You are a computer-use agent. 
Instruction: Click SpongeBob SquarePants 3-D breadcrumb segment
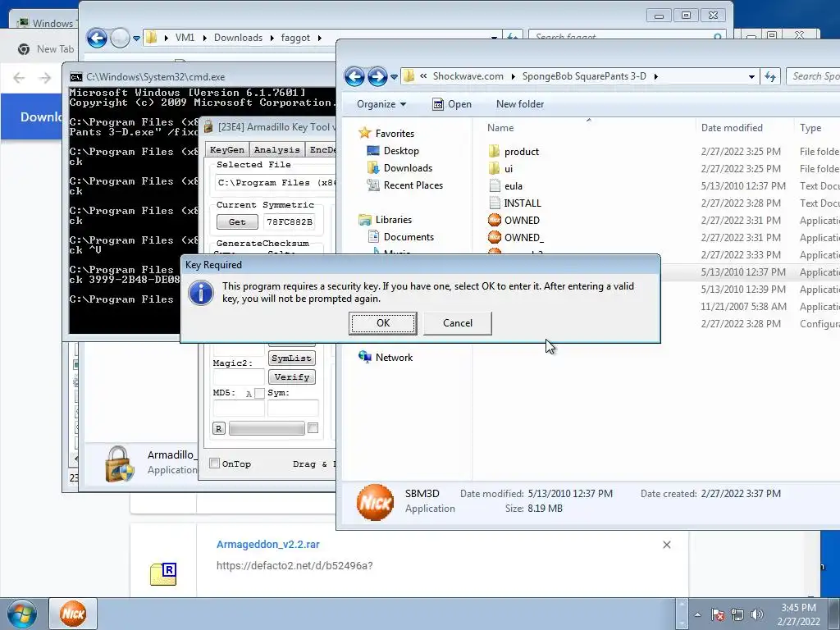pos(584,76)
